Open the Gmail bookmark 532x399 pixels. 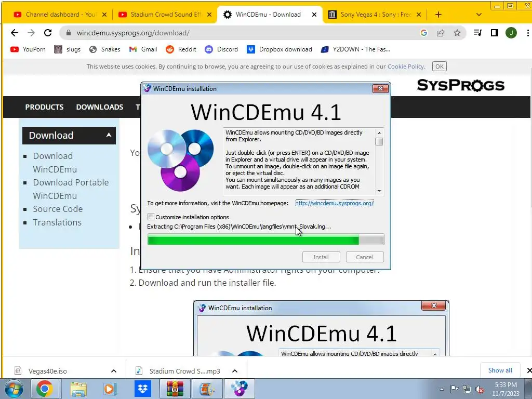[143, 49]
